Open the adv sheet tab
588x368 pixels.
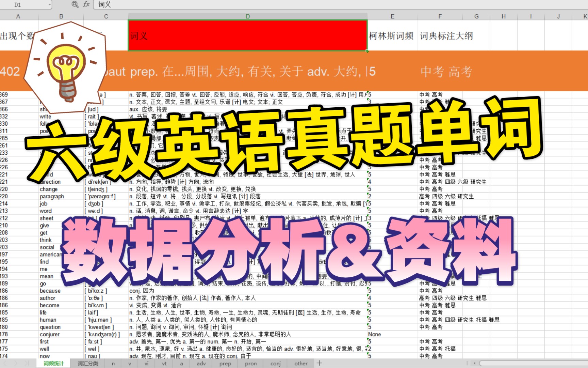click(x=201, y=363)
